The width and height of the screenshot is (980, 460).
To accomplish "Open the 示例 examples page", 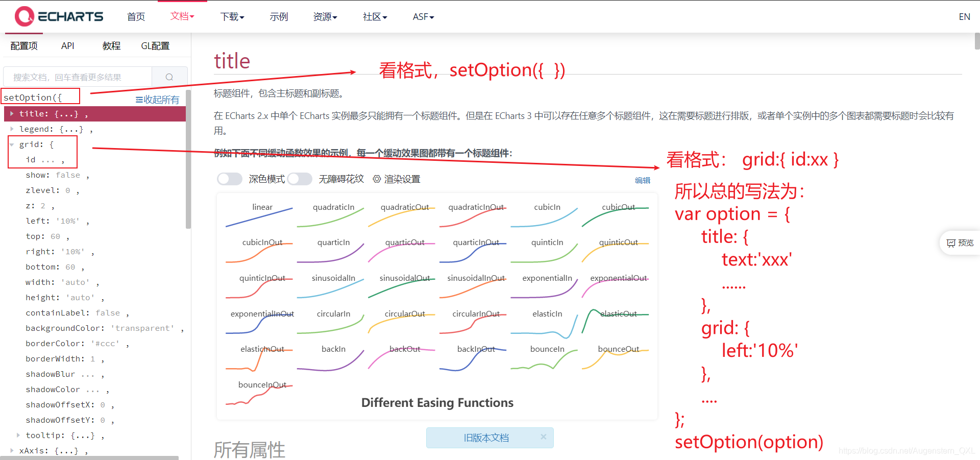I will point(279,17).
